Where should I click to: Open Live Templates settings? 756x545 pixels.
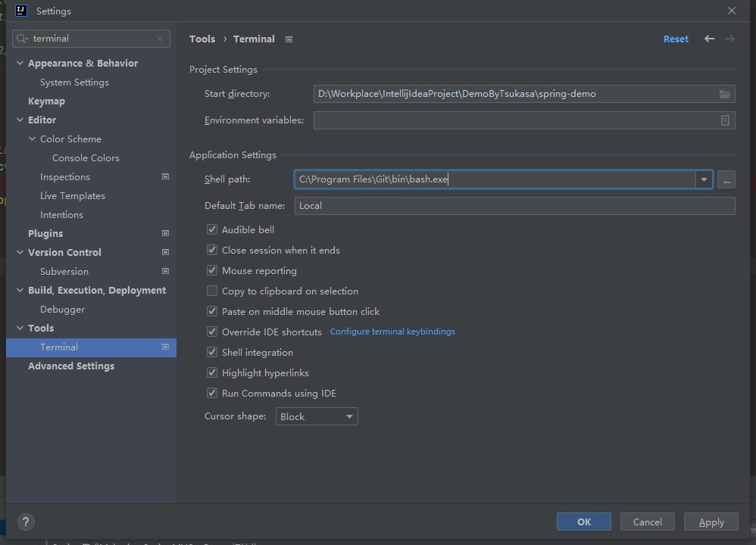click(x=72, y=195)
